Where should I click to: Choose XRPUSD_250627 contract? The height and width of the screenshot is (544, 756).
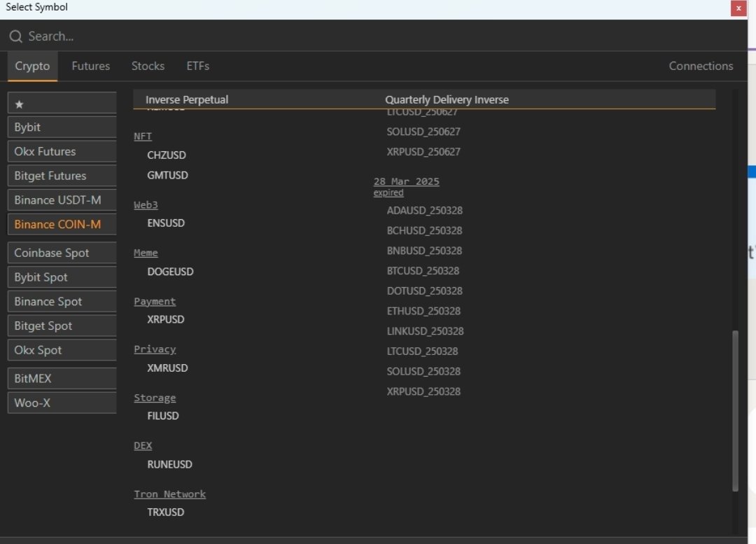[x=423, y=152]
